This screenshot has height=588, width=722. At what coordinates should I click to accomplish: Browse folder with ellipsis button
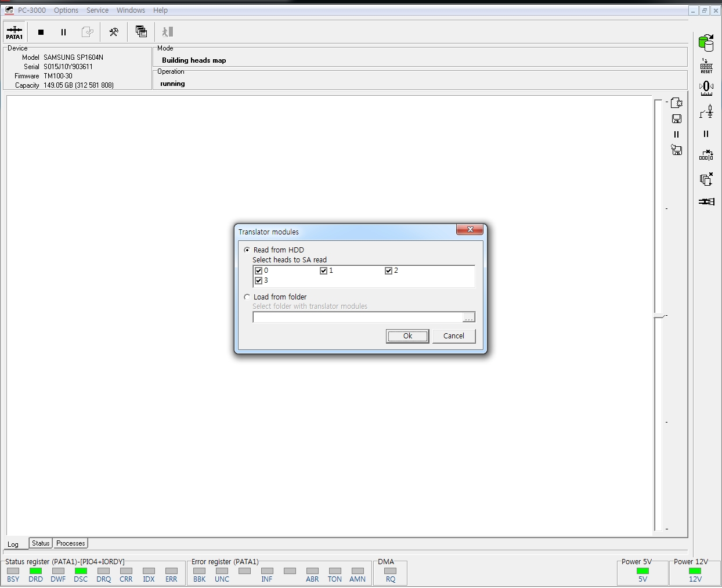coord(469,317)
